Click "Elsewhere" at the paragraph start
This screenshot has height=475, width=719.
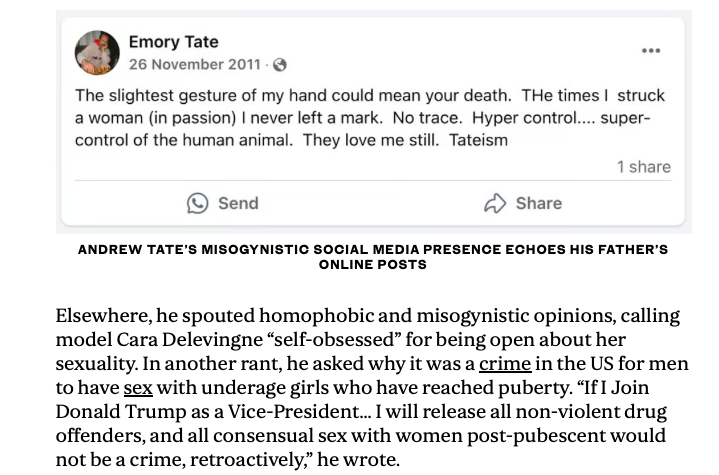point(101,315)
